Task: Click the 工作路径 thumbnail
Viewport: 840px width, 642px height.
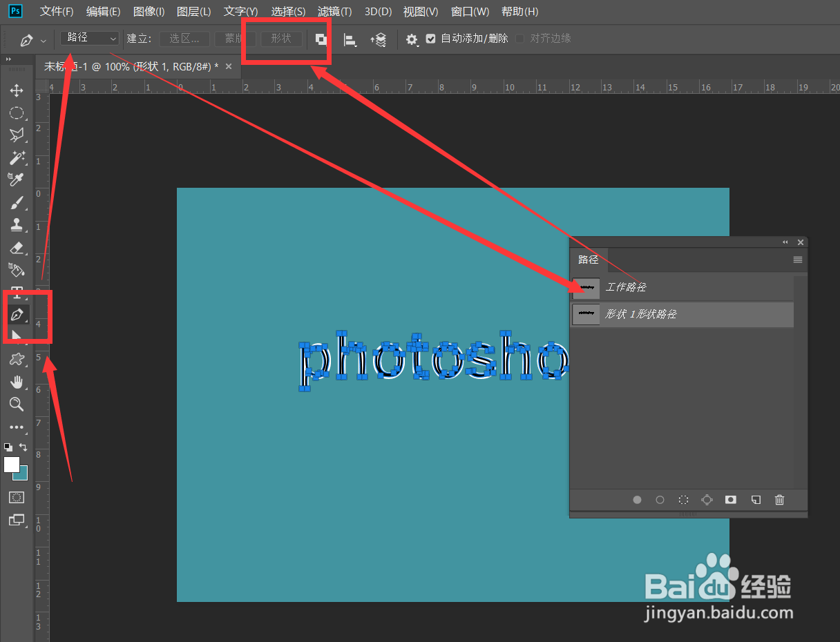Action: (x=586, y=287)
